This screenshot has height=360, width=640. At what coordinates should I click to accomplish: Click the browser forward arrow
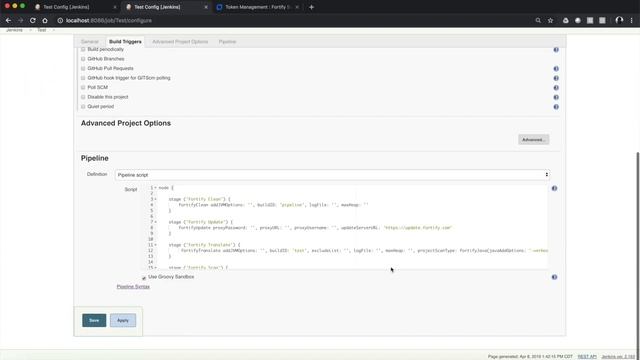coord(20,20)
